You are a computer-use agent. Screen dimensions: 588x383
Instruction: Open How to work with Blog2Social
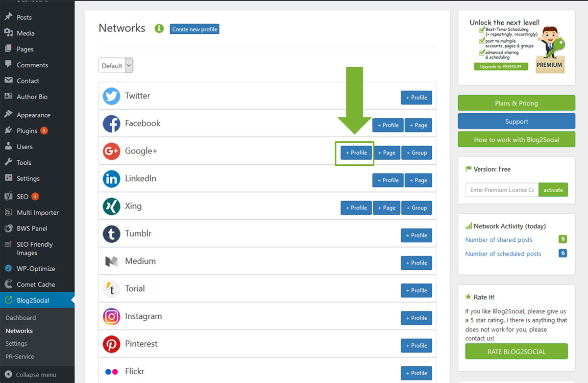pos(516,140)
